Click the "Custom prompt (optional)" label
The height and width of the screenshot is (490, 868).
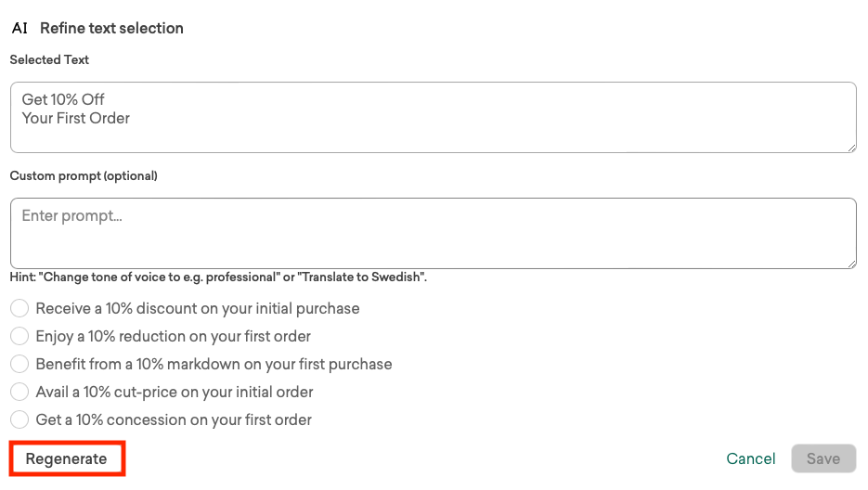(84, 175)
